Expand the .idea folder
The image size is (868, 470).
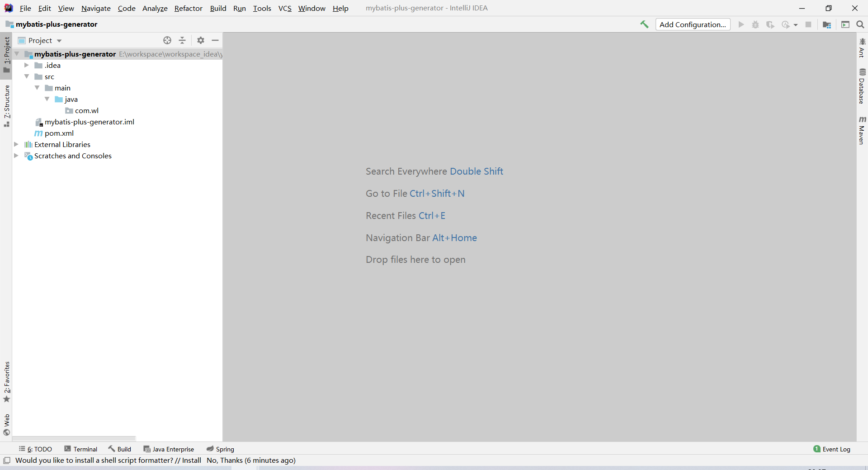point(27,65)
